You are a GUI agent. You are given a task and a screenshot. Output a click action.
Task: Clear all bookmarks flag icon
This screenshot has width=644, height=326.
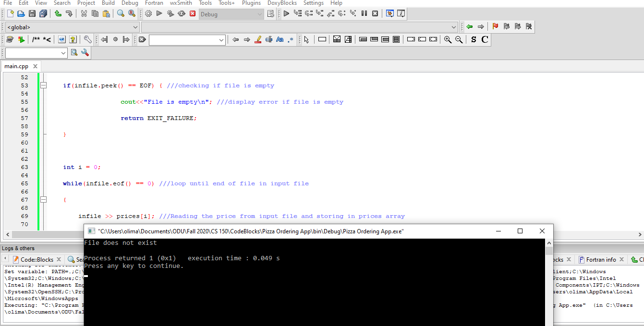click(529, 26)
